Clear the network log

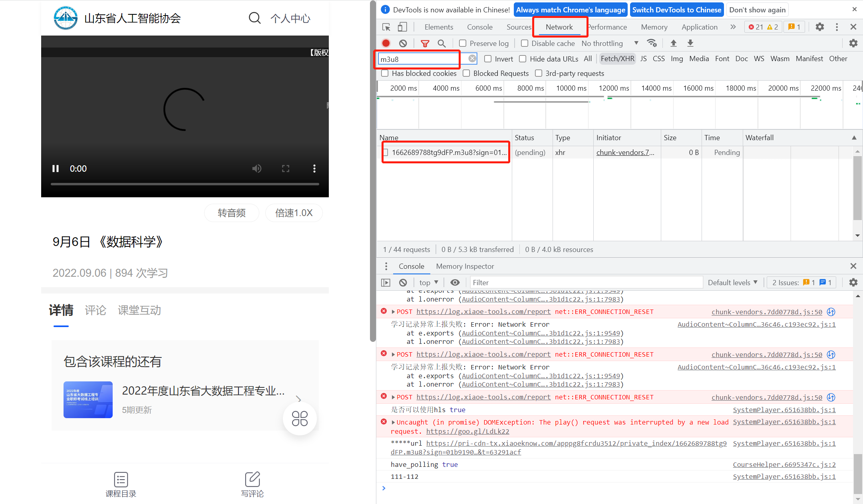(x=403, y=43)
